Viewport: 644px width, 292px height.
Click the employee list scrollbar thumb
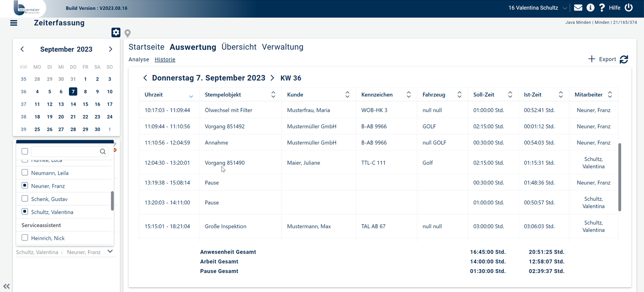(x=112, y=201)
